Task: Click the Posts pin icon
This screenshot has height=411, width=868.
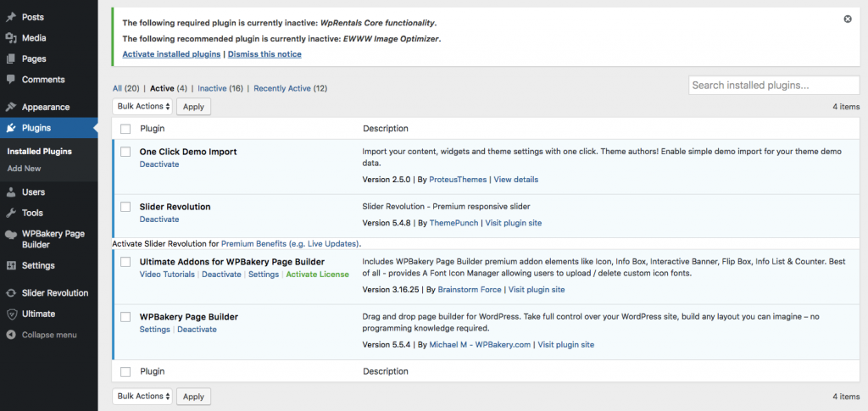Action: [x=10, y=17]
